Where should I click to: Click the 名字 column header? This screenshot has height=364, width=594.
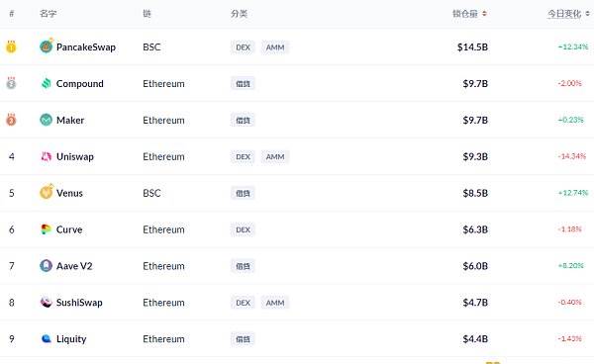click(x=49, y=14)
